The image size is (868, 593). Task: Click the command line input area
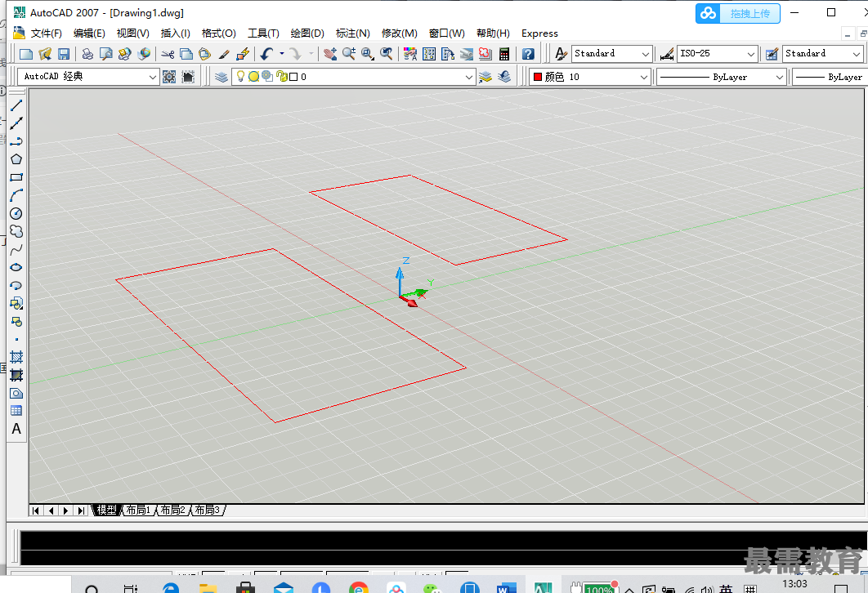(x=443, y=558)
